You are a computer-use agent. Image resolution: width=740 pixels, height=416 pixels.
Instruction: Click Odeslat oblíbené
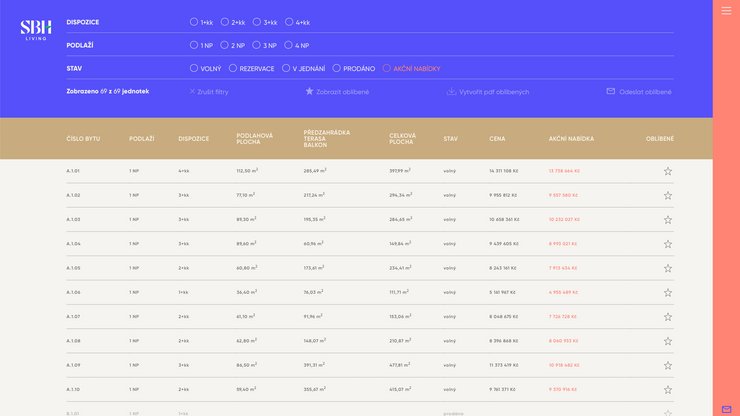click(639, 92)
